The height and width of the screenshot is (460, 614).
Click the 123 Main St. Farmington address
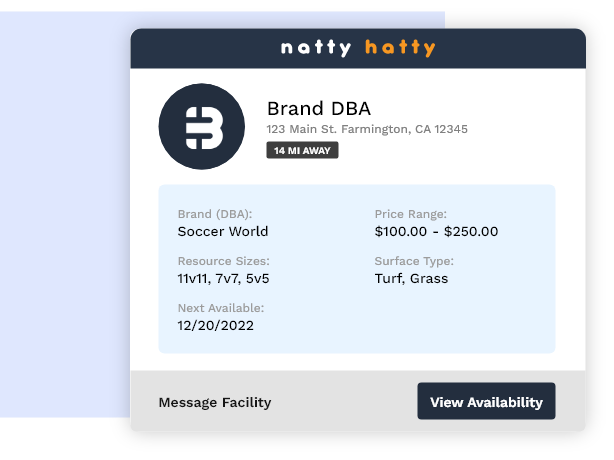pyautogui.click(x=366, y=130)
